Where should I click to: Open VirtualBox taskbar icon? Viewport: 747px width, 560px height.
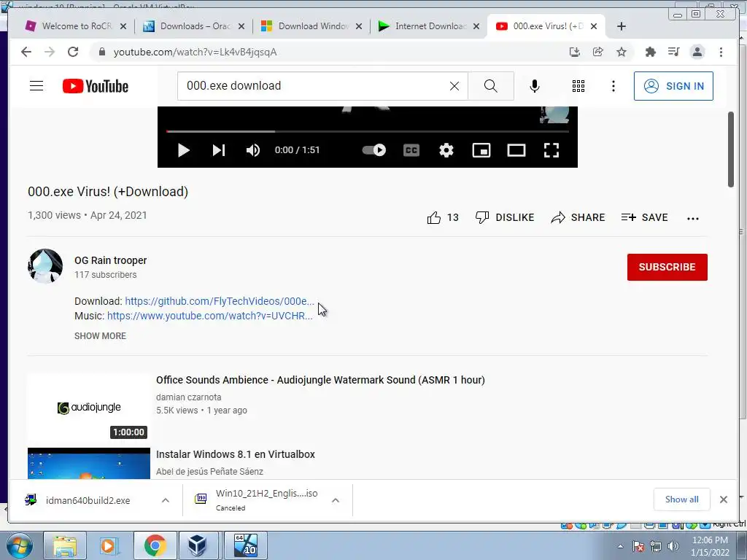click(x=198, y=545)
